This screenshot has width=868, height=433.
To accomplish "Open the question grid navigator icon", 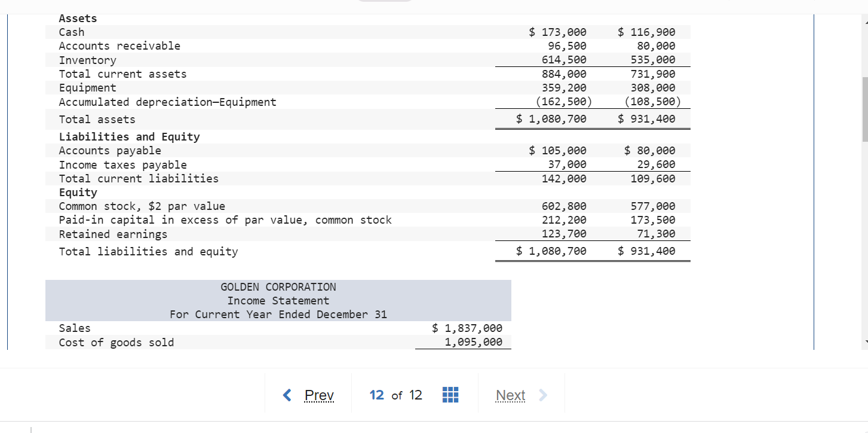I will point(451,395).
